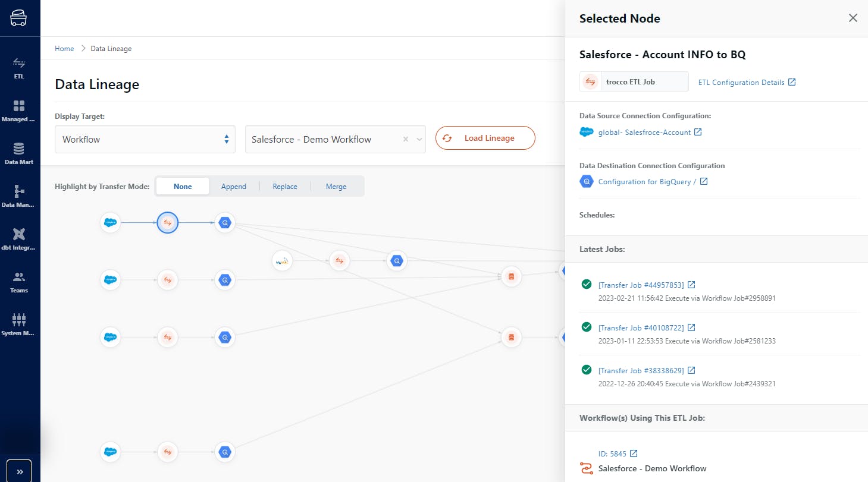Open the ETL section in the sidebar
This screenshot has height=482, width=868.
pos(19,68)
